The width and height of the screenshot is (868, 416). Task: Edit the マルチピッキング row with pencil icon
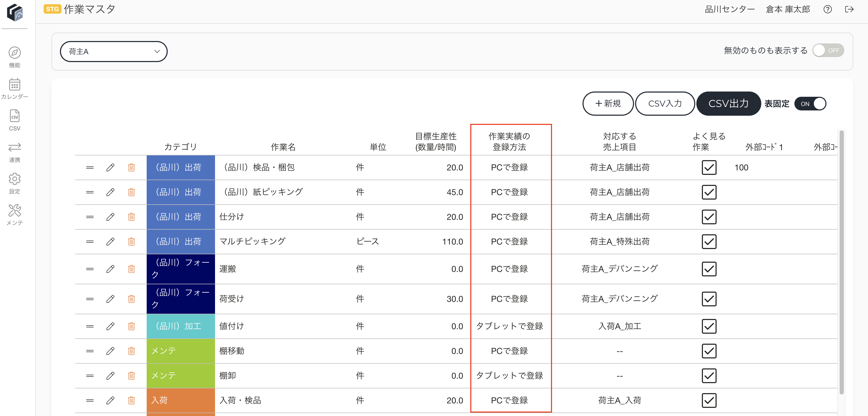(x=110, y=241)
